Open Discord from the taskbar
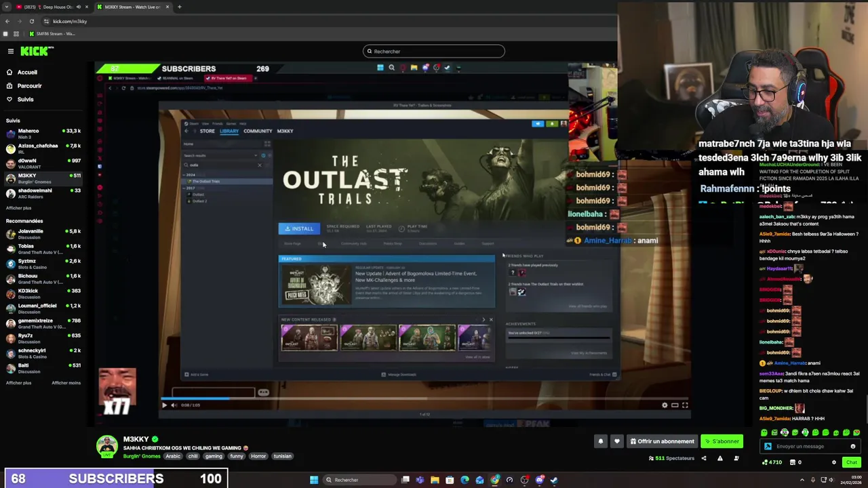Viewport: 868px width, 488px height. pos(540,480)
